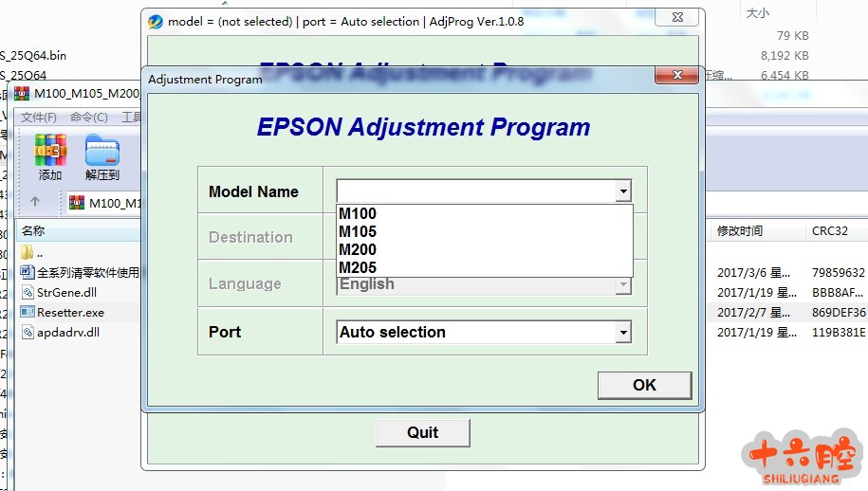Viewport: 868px width, 491px height.
Task: Open the 文件(F) File menu
Action: [39, 118]
